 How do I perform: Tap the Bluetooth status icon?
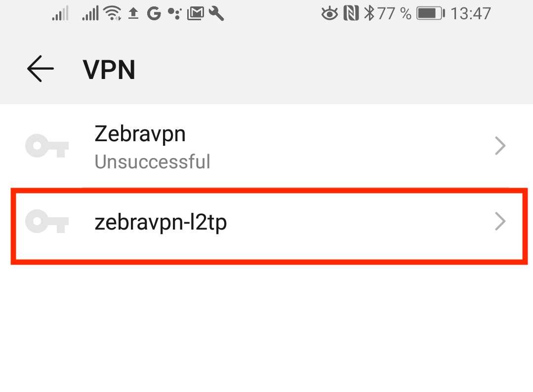tap(369, 13)
